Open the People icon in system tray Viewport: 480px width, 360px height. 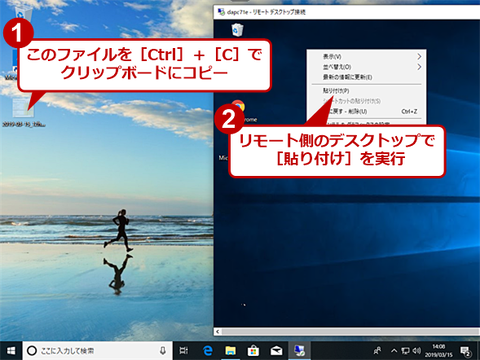[x=377, y=351]
